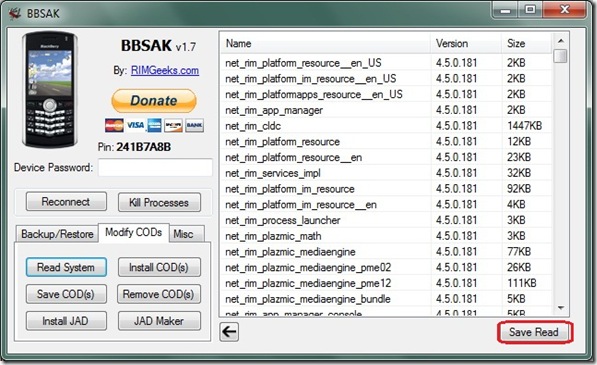Click the Save COD(s) button
The width and height of the screenshot is (597, 365).
[66, 294]
